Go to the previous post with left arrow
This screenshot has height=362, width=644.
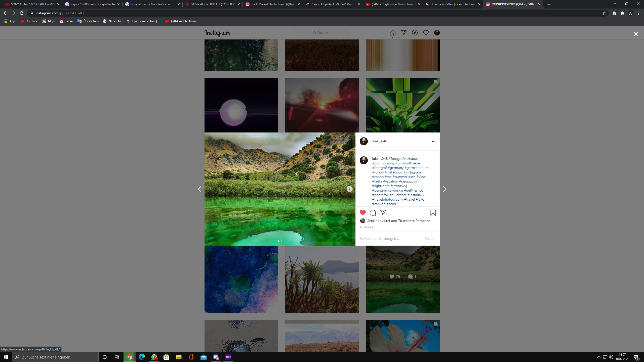(x=199, y=189)
